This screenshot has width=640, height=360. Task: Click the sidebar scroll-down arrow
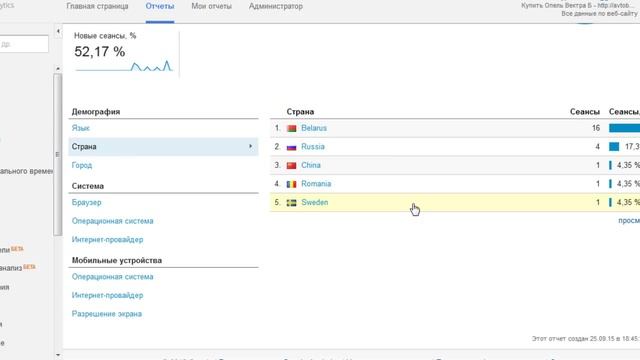coord(58,355)
